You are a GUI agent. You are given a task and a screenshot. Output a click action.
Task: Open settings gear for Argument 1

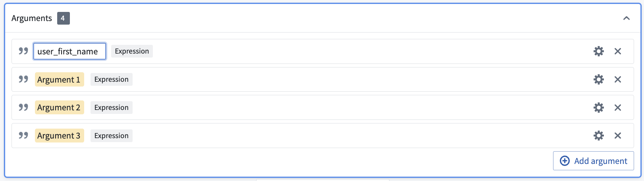(598, 79)
